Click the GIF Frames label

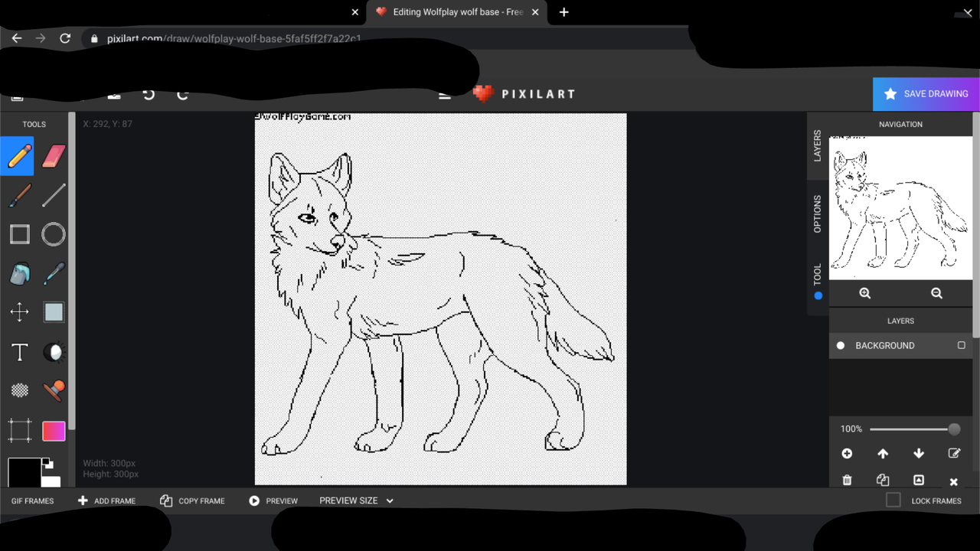(x=32, y=501)
